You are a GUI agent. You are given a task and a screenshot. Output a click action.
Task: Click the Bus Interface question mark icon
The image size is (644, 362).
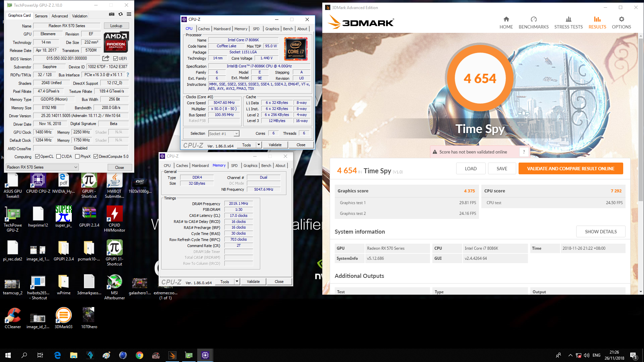[128, 75]
